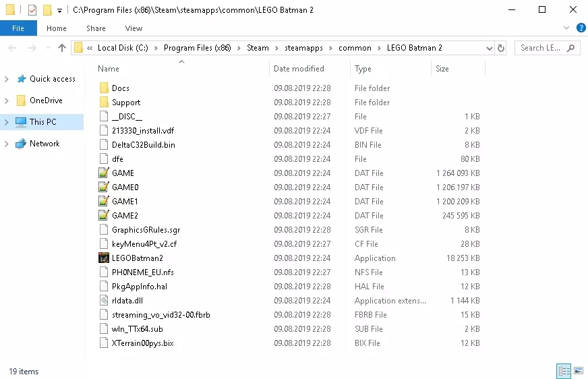588x379 pixels.
Task: Navigate to Program Files (x86) breadcrumb
Action: tap(198, 48)
